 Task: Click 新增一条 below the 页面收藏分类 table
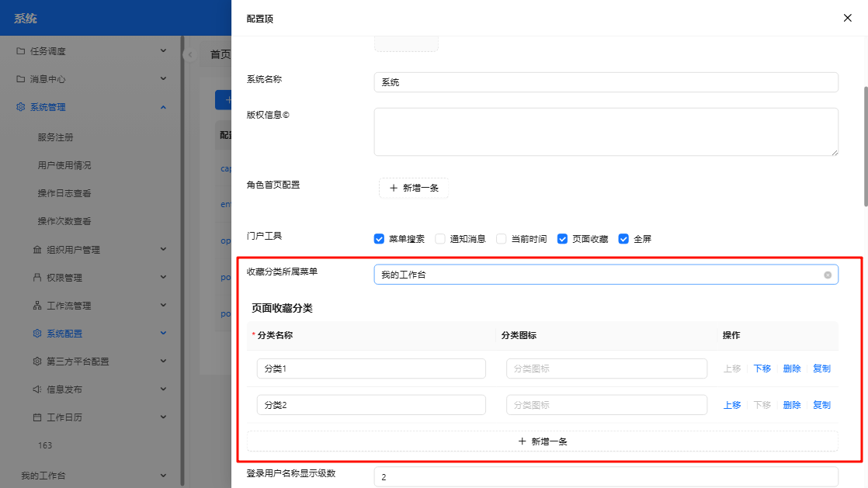point(543,441)
